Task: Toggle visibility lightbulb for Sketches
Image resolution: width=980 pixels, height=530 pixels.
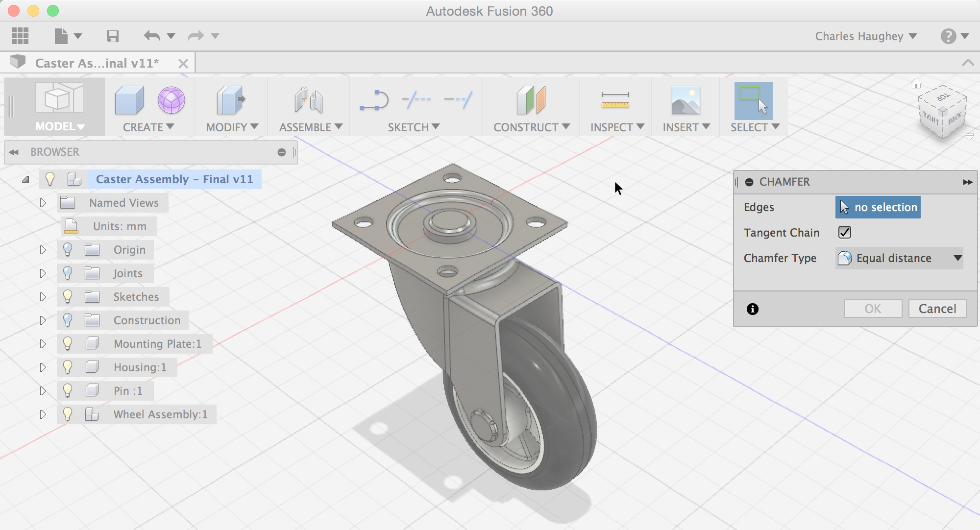Action: (68, 296)
